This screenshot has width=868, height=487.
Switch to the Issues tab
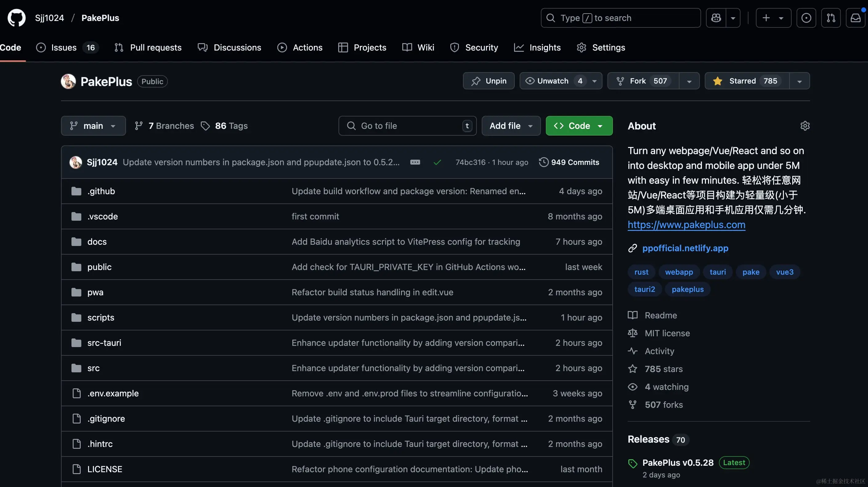click(x=64, y=47)
